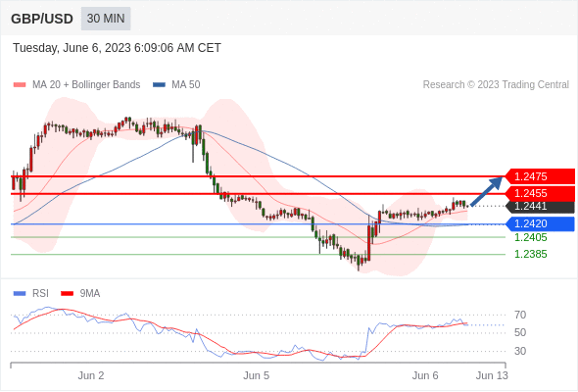Toggle the MA 50 legend label
578x392 pixels.
[186, 85]
